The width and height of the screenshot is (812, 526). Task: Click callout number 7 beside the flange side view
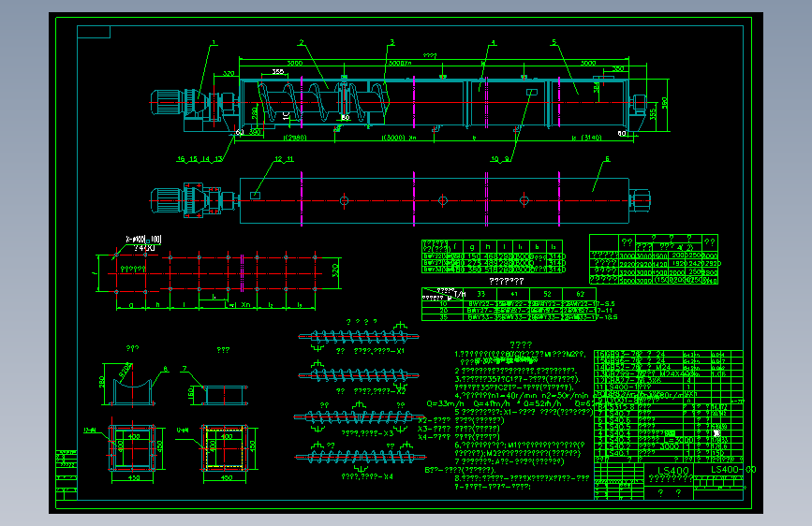click(x=185, y=369)
